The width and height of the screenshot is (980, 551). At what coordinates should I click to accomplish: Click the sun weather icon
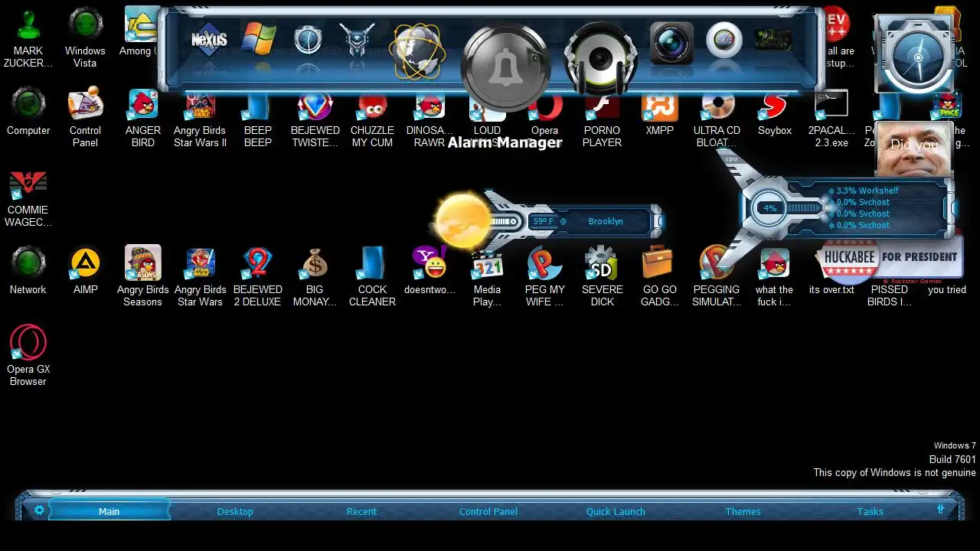click(462, 220)
